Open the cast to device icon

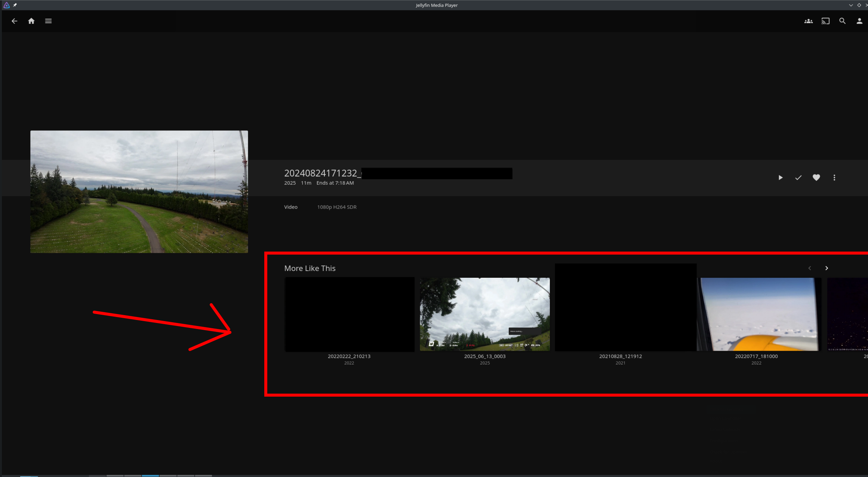point(825,21)
